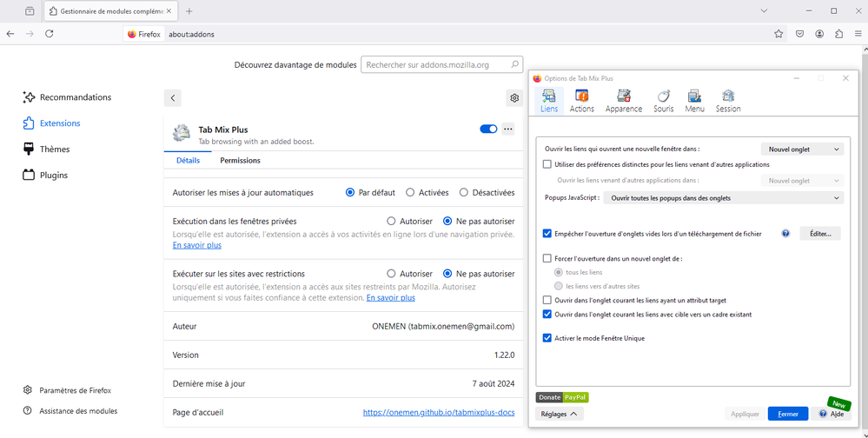The image size is (868, 438).
Task: Click the Aide button
Action: point(831,414)
